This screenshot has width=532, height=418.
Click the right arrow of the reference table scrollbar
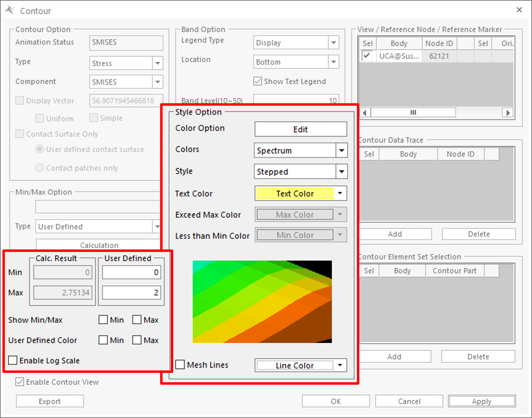[x=507, y=113]
